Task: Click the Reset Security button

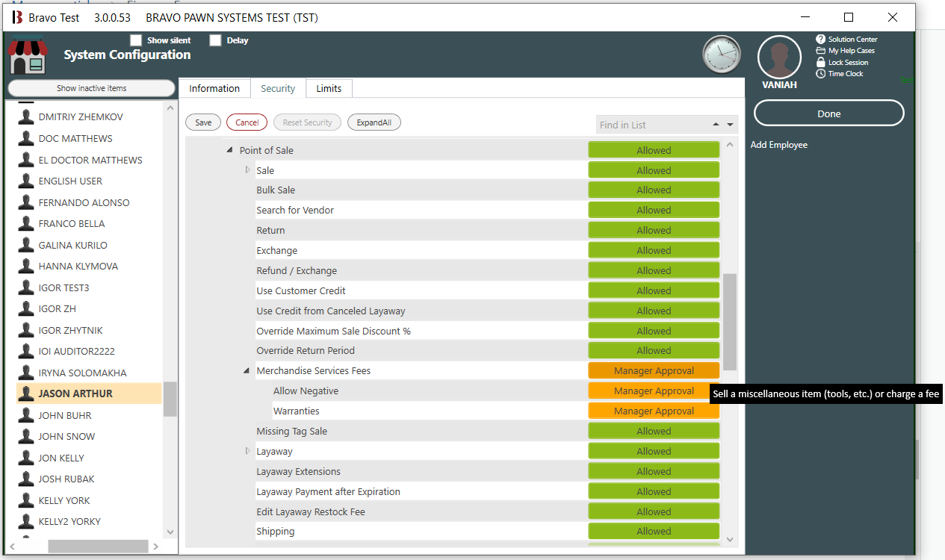Action: (x=307, y=122)
